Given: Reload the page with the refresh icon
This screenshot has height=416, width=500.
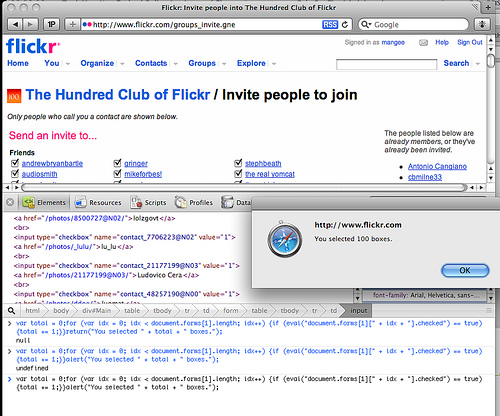Looking at the screenshot, I should point(345,24).
